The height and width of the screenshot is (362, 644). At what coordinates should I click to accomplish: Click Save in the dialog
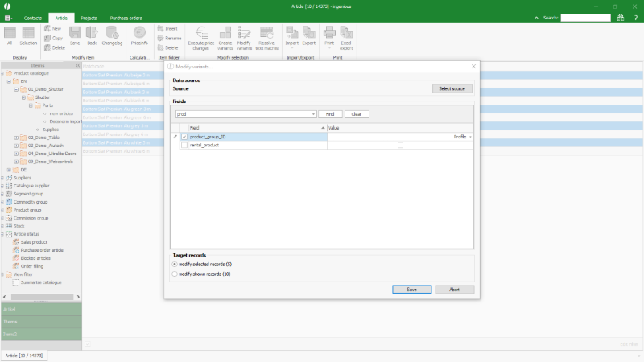point(411,290)
